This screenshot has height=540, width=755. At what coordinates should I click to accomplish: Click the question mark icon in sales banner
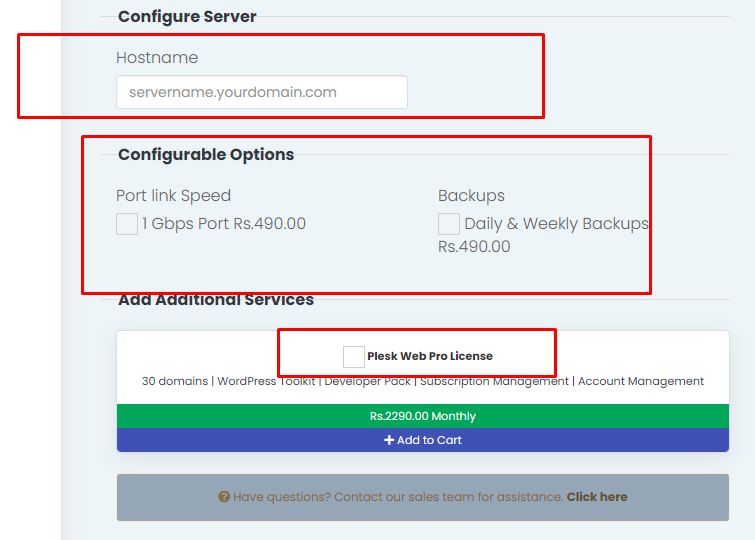pos(224,497)
